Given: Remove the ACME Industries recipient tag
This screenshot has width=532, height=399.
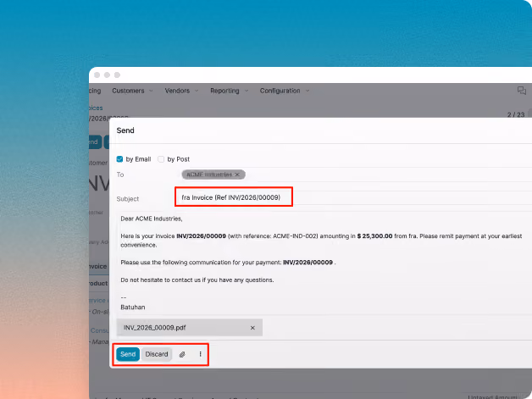Looking at the screenshot, I should [x=237, y=175].
